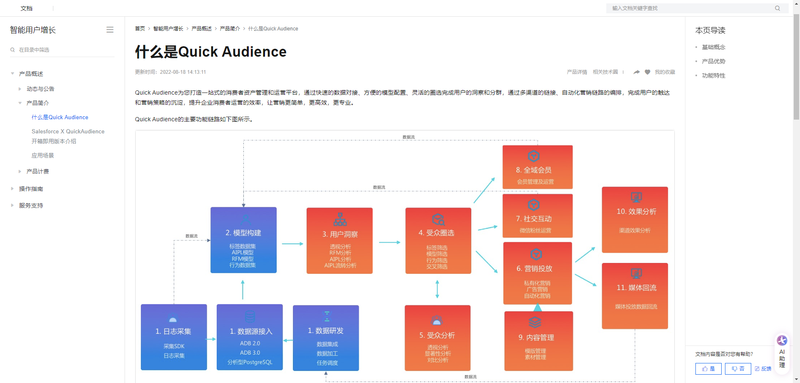This screenshot has height=383, width=800.
Task: Jump to 产品优势 in page guide
Action: click(x=713, y=61)
